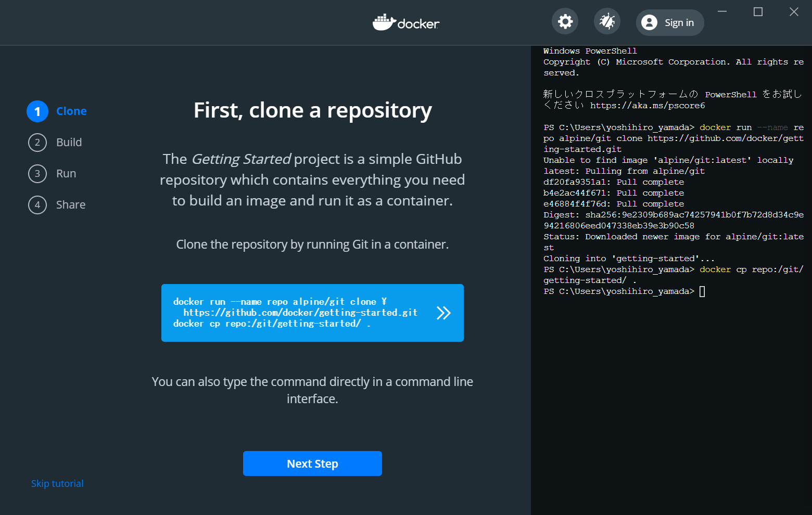This screenshot has width=812, height=515.
Task: Click the 'df20fa9351a1: Pull complete' line
Action: click(x=614, y=182)
